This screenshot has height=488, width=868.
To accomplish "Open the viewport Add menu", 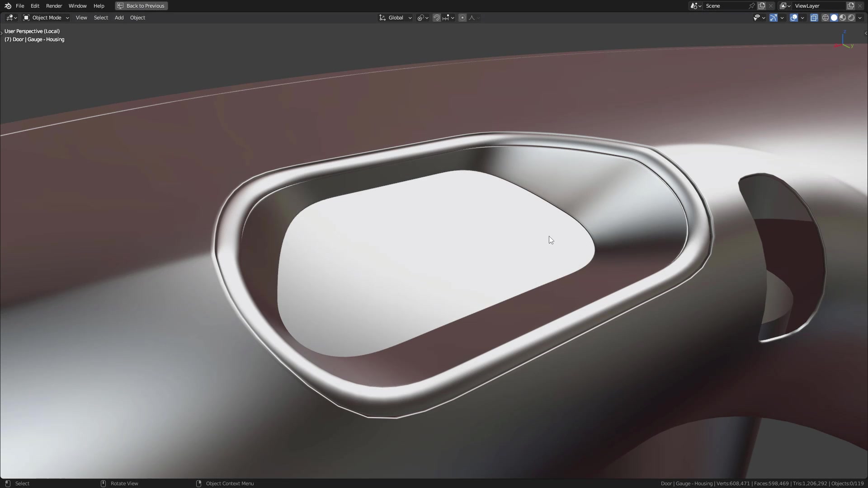I will coord(119,18).
